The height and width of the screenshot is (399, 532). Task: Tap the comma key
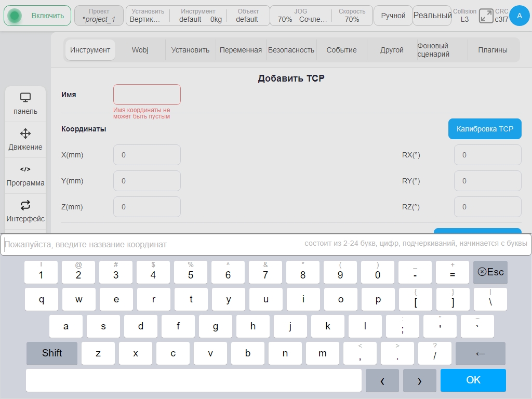coord(360,353)
